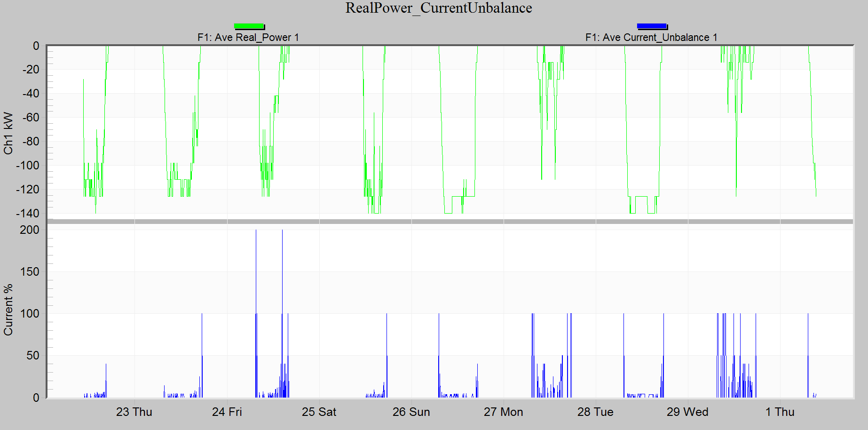The width and height of the screenshot is (868, 430).
Task: Toggle visibility of the Ave Current_Unbalance 1 trace
Action: (x=653, y=26)
